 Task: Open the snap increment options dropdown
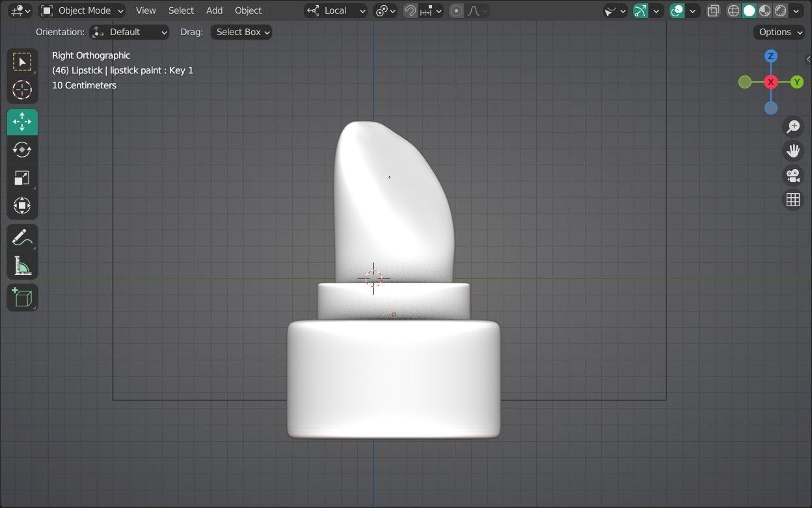click(x=431, y=10)
